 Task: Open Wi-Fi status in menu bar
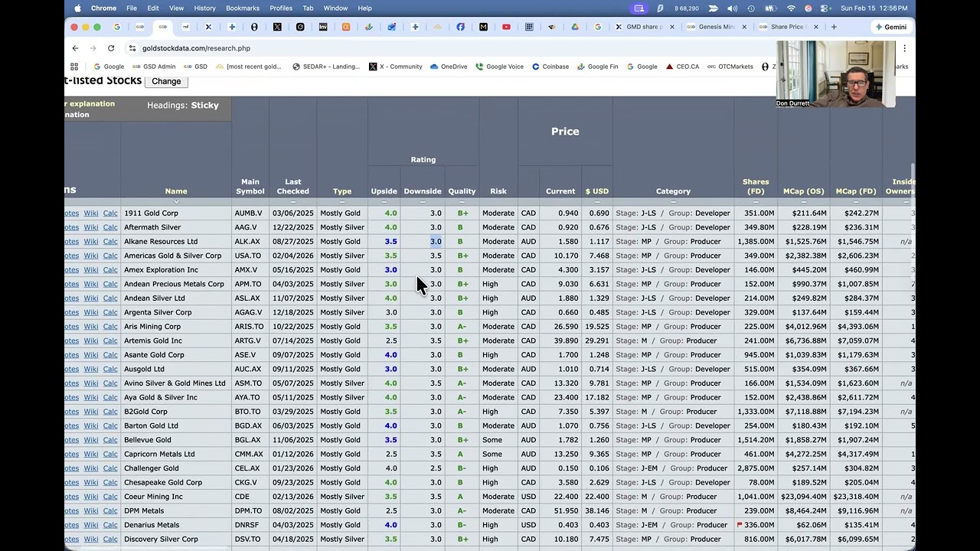pyautogui.click(x=791, y=8)
